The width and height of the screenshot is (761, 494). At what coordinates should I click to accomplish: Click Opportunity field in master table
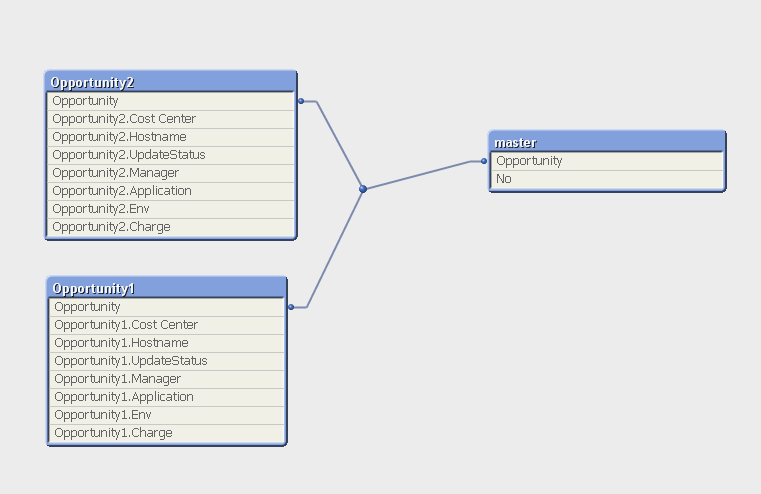[x=607, y=161]
